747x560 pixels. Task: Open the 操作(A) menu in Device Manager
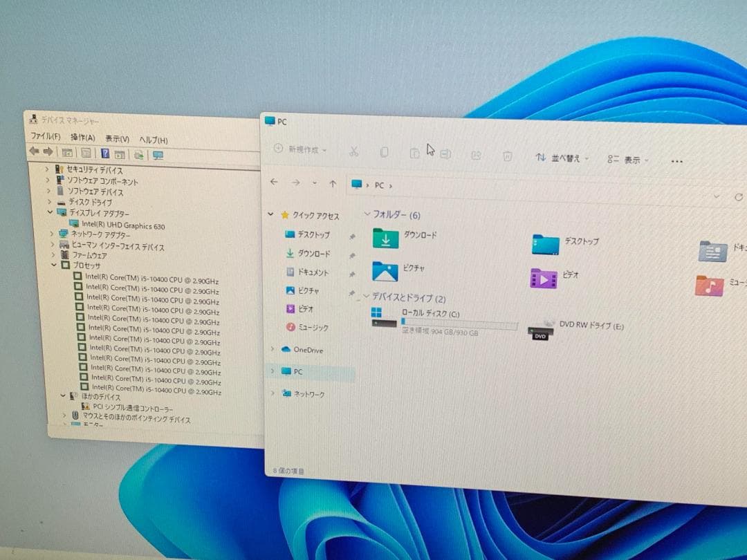81,139
